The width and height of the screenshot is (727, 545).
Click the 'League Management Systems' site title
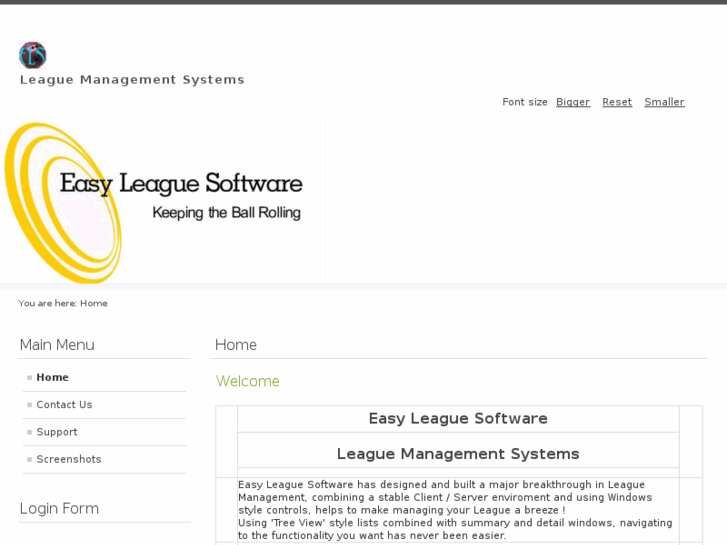(x=132, y=80)
